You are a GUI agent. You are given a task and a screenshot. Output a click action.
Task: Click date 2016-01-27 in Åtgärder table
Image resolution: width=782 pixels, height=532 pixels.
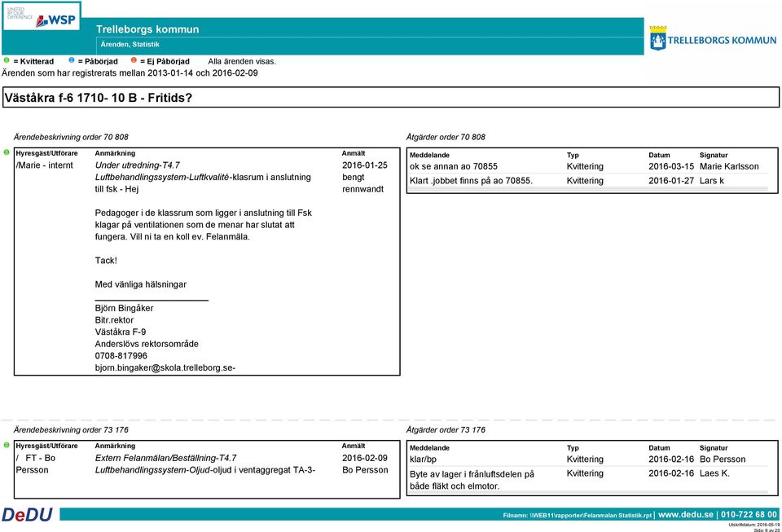coord(670,181)
